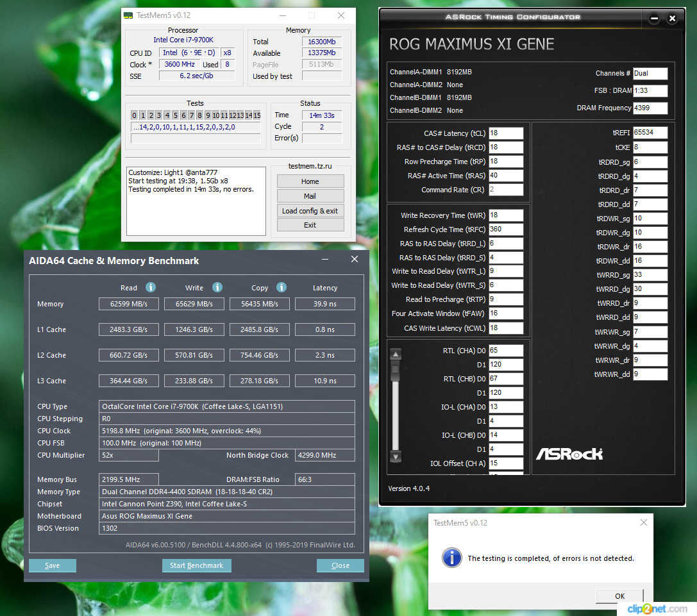Click the Memory Bus 2199.5 MHz value
Screen dimensions: 697x616
tap(128, 479)
